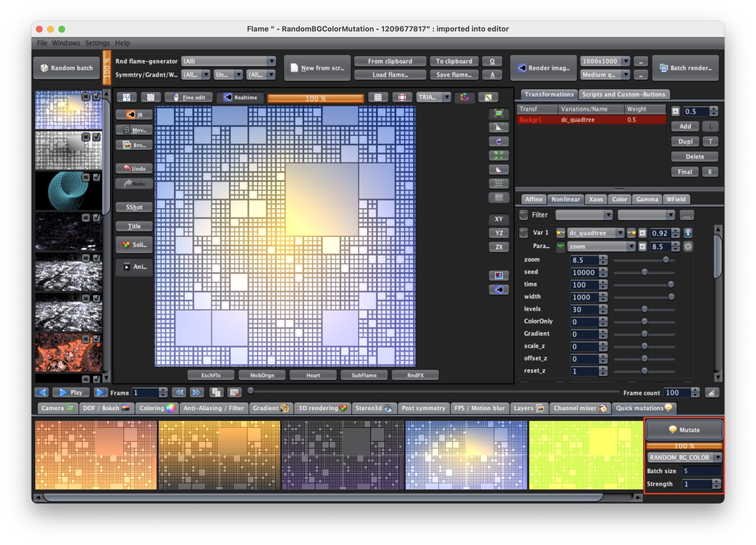
Task: Click the broom icon beside Frame count
Action: pyautogui.click(x=712, y=392)
